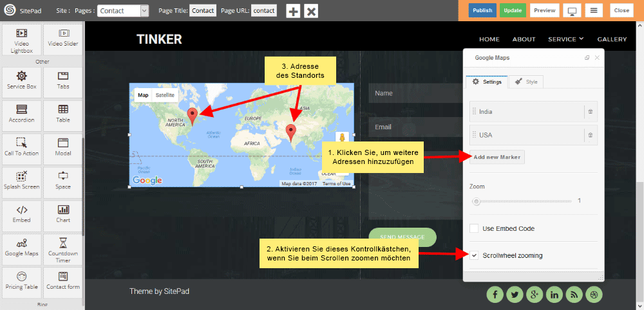Image resolution: width=644 pixels, height=310 pixels.
Task: Open the Street View pegman on map
Action: [342, 138]
